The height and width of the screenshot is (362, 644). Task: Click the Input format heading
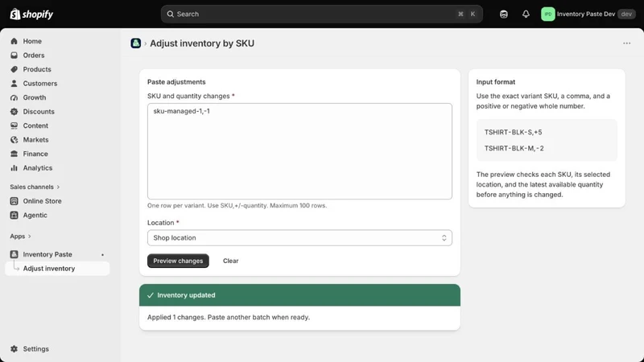[495, 82]
